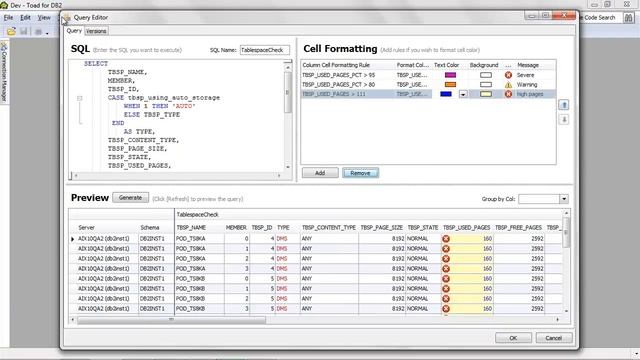Move the selected rule down

click(564, 120)
